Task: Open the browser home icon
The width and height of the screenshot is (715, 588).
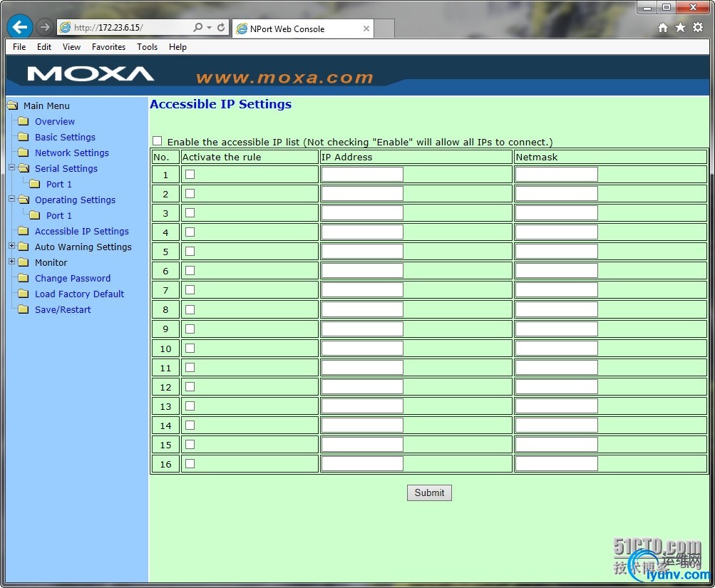Action: [663, 28]
